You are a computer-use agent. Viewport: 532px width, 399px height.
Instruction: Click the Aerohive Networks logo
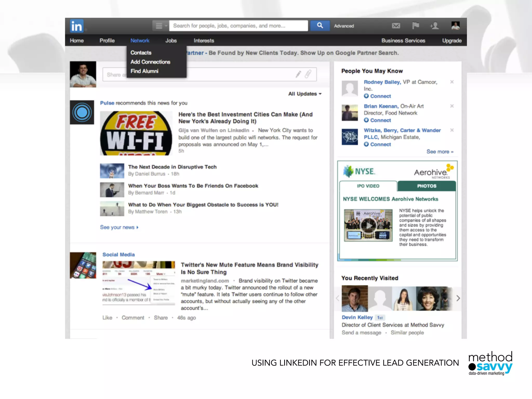[x=433, y=172]
